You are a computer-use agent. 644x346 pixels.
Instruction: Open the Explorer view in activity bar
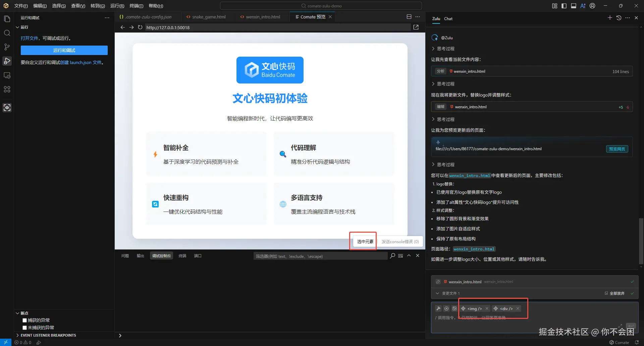[x=7, y=19]
